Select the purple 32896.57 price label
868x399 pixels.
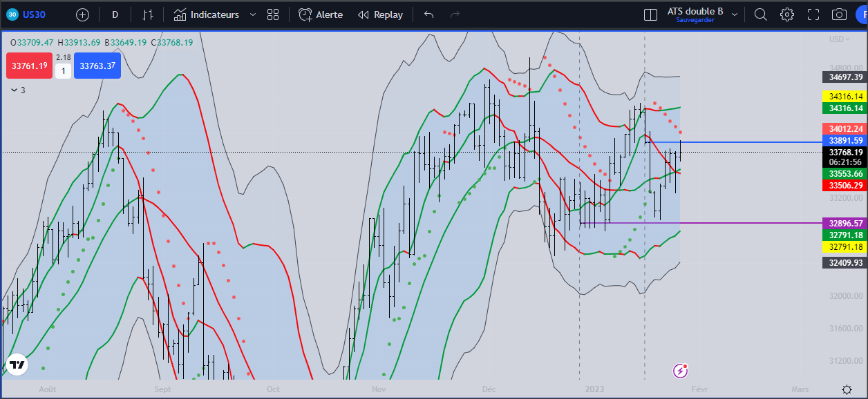click(844, 223)
